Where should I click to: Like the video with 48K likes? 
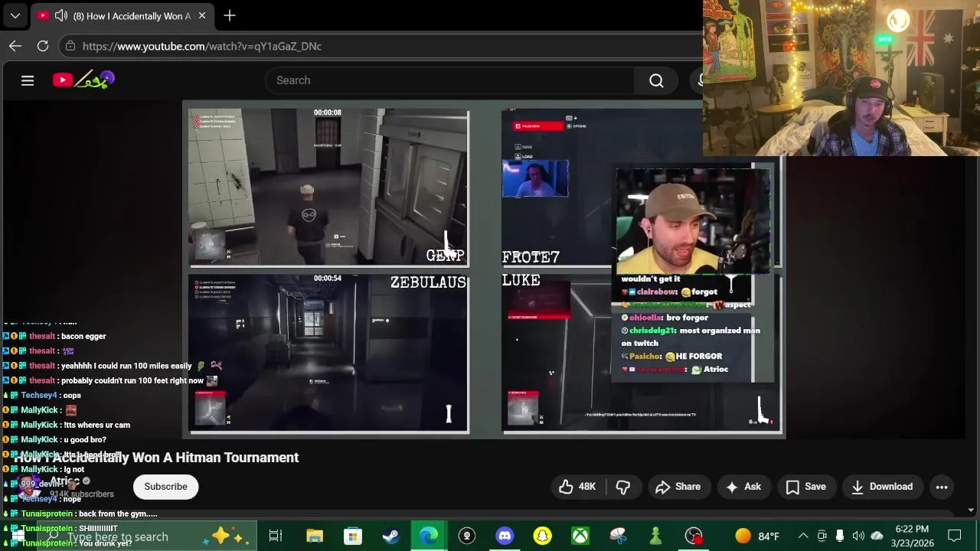(578, 487)
